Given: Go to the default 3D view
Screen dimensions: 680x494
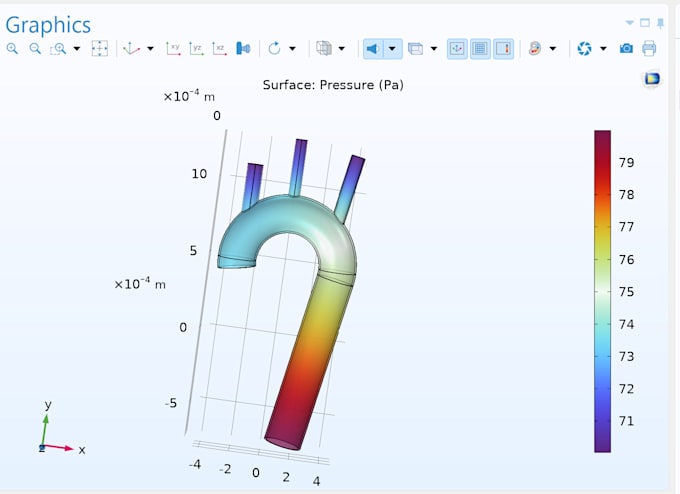Looking at the screenshot, I should [x=131, y=49].
